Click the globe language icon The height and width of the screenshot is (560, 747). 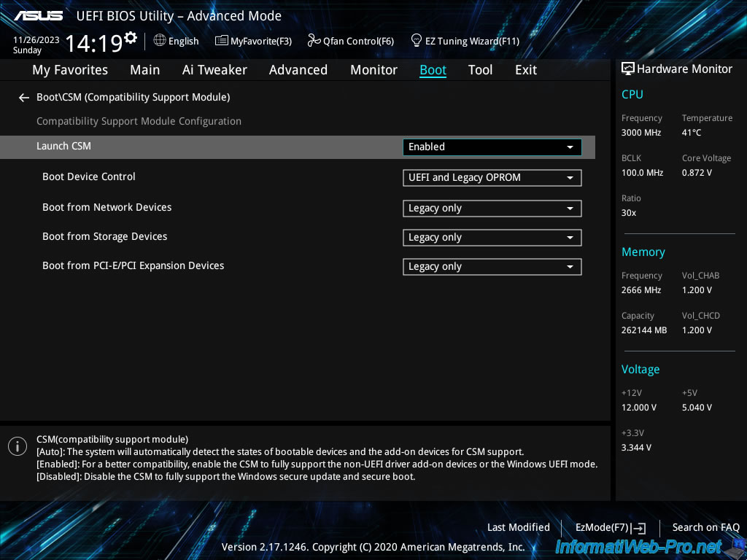tap(160, 41)
